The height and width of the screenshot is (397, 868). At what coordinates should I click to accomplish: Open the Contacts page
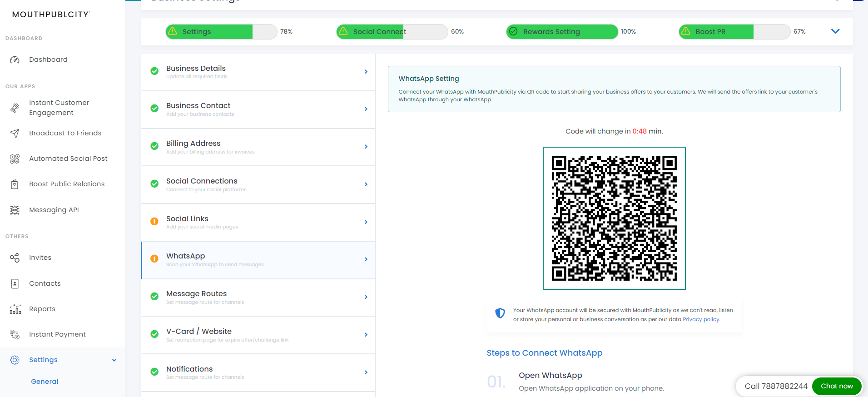click(x=45, y=283)
